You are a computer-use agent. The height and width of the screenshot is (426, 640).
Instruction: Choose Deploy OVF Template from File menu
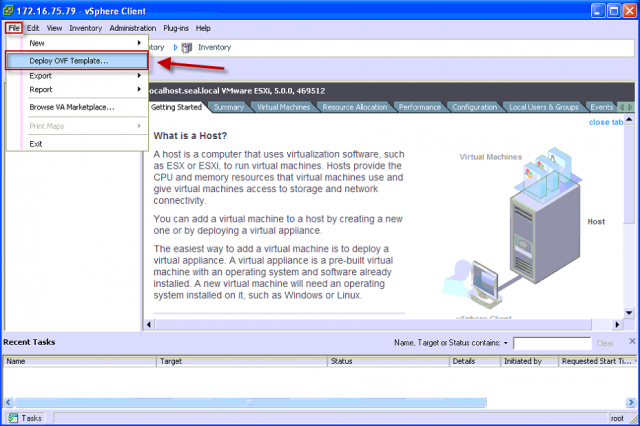(77, 60)
